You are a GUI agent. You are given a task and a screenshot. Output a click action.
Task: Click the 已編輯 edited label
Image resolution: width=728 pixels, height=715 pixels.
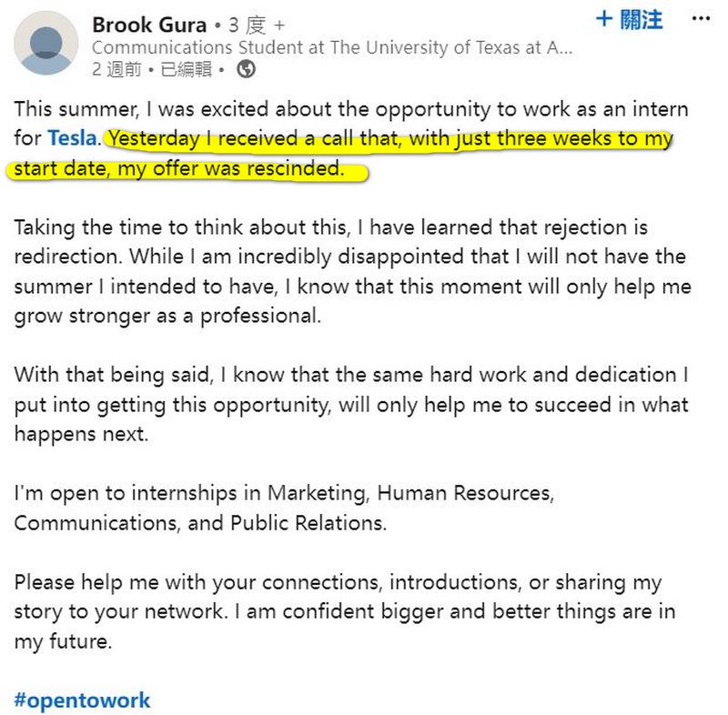tap(186, 70)
